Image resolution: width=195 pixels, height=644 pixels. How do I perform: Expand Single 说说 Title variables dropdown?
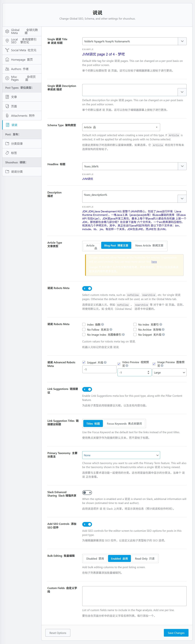coord(182,41)
